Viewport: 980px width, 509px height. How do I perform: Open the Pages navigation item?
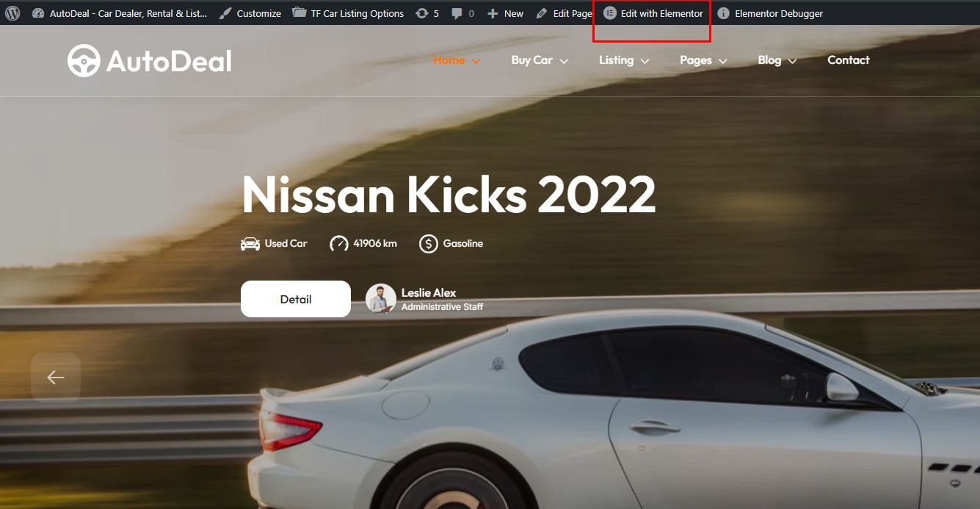click(x=696, y=60)
